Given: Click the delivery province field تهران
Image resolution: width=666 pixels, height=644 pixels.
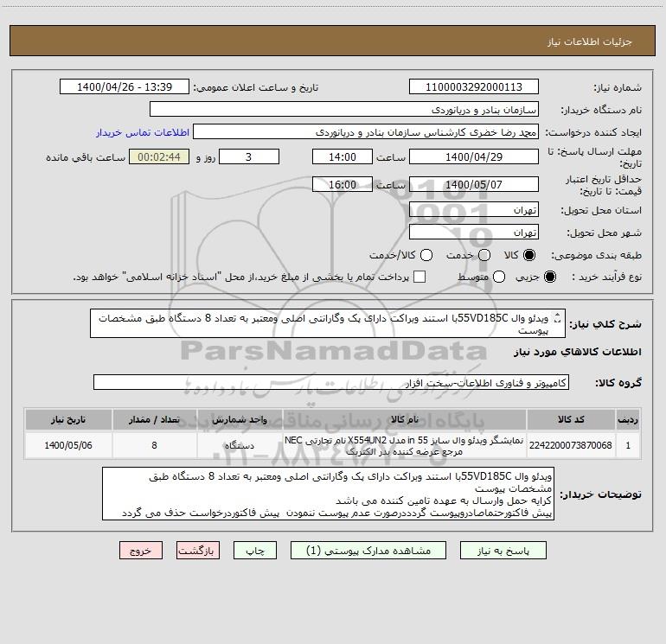Looking at the screenshot, I should pyautogui.click(x=474, y=209).
